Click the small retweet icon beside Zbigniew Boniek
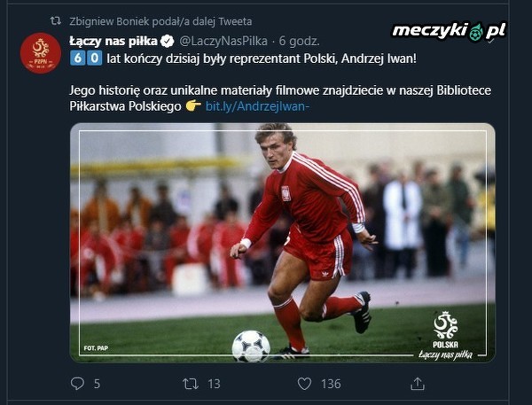Viewport: 532px width, 405px height. (x=56, y=20)
